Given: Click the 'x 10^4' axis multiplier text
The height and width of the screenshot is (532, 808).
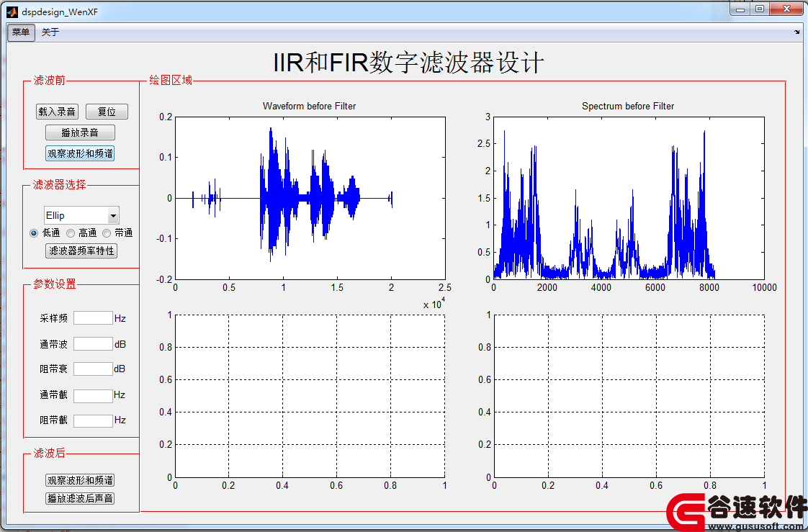Looking at the screenshot, I should tap(434, 303).
